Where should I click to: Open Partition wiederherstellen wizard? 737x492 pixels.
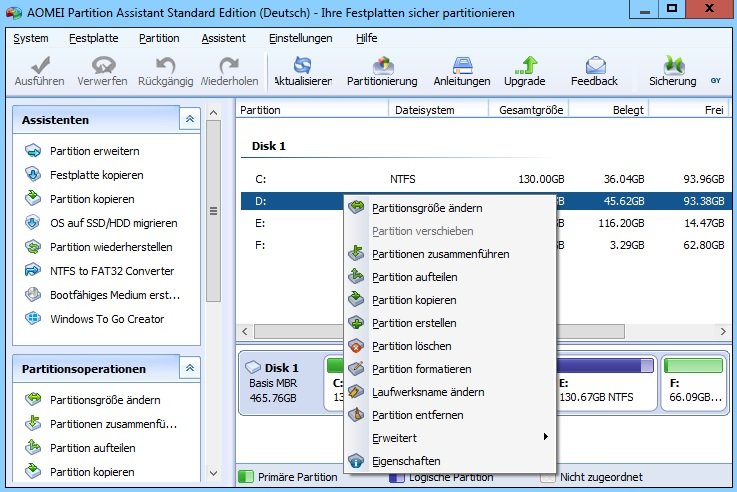(x=111, y=247)
